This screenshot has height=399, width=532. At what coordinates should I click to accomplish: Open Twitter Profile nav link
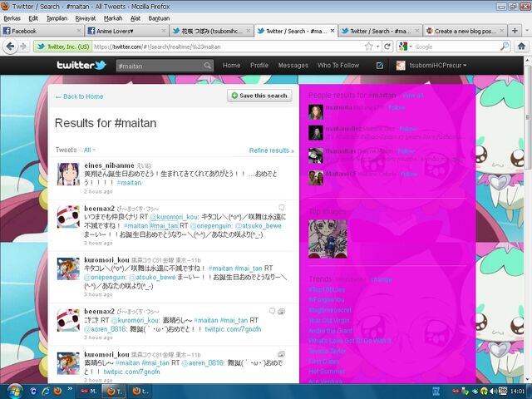tap(259, 65)
